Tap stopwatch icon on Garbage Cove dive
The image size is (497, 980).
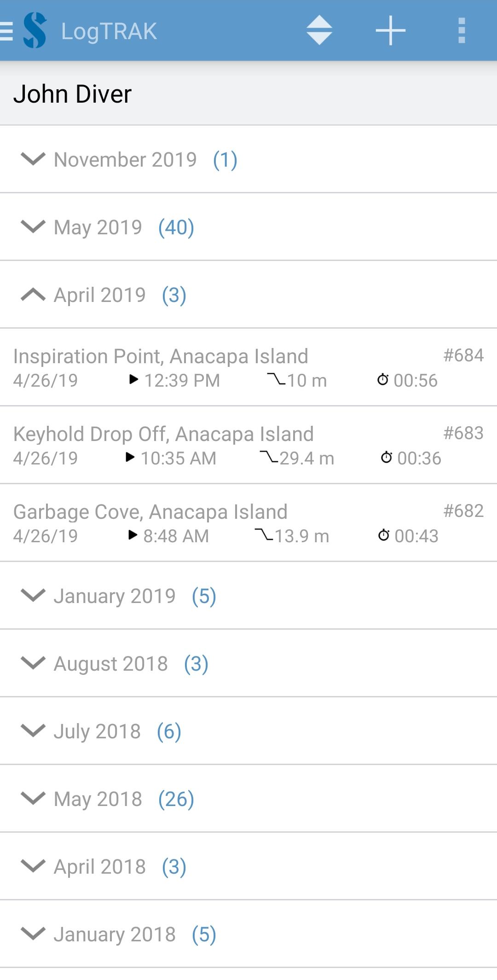coord(383,535)
